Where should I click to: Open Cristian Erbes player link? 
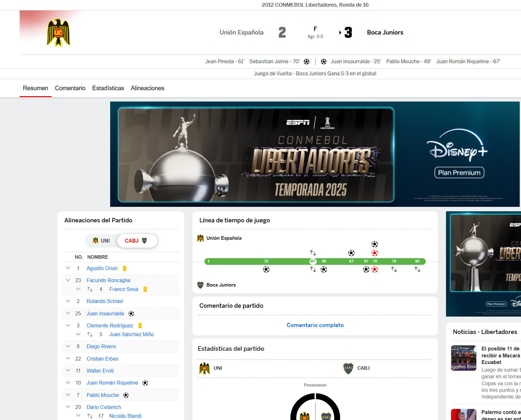(x=103, y=359)
